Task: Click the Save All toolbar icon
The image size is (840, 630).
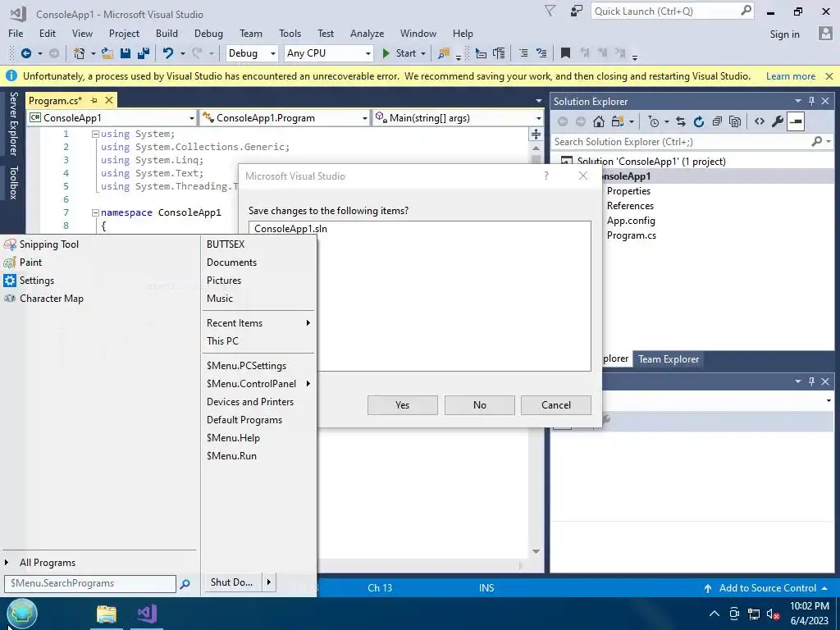Action: pos(144,53)
